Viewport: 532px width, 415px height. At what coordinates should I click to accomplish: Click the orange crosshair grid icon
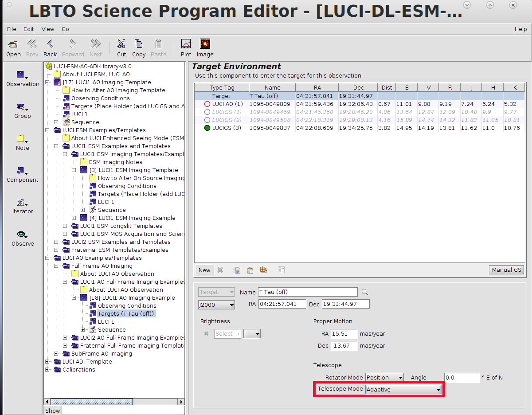pos(263,270)
